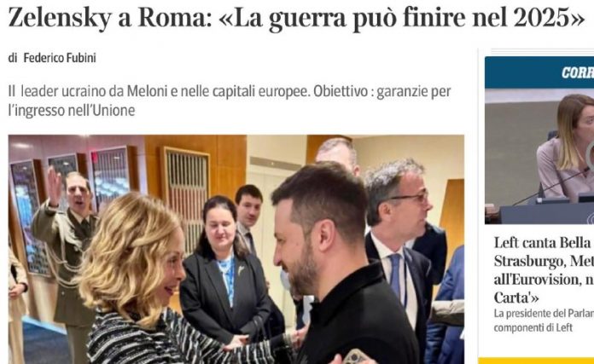This screenshot has width=594, height=364.
Task: Open the main photo of Meloni and Zelensky
Action: point(236,250)
